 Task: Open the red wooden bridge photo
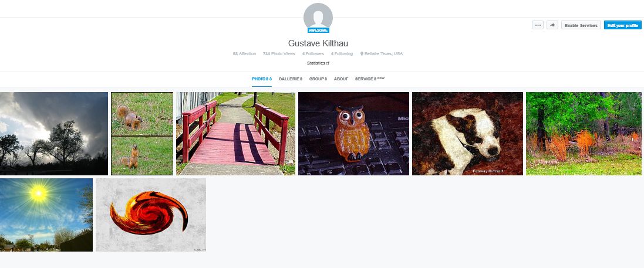point(236,133)
